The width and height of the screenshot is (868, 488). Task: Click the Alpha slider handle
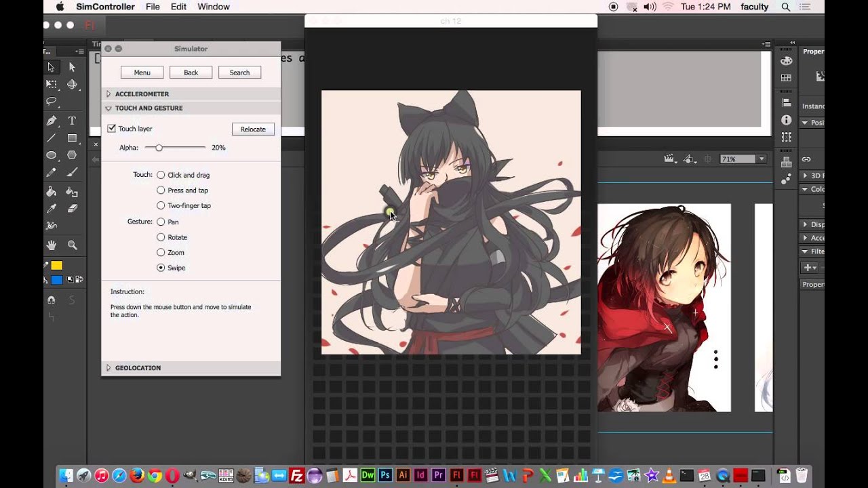[159, 148]
